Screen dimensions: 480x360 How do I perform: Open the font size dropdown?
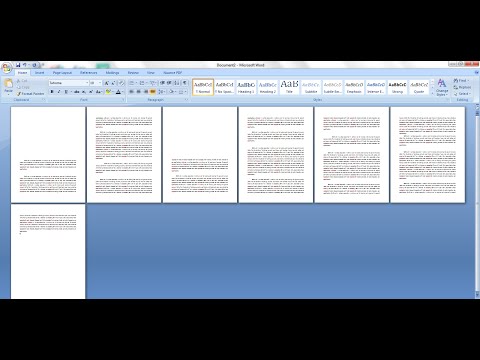tap(100, 83)
